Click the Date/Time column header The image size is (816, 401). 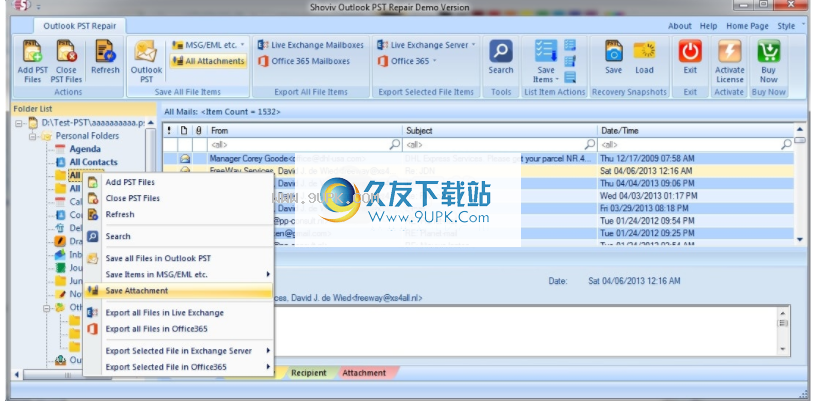click(696, 131)
